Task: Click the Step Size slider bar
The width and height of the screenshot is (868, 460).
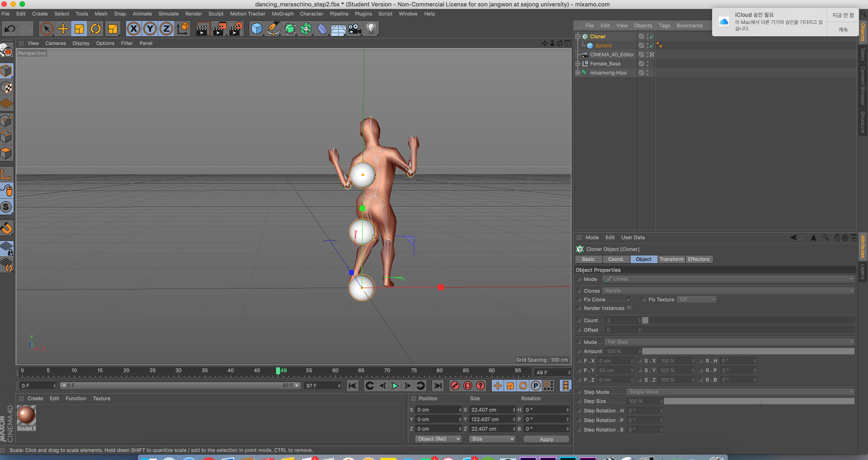Action: pyautogui.click(x=759, y=401)
